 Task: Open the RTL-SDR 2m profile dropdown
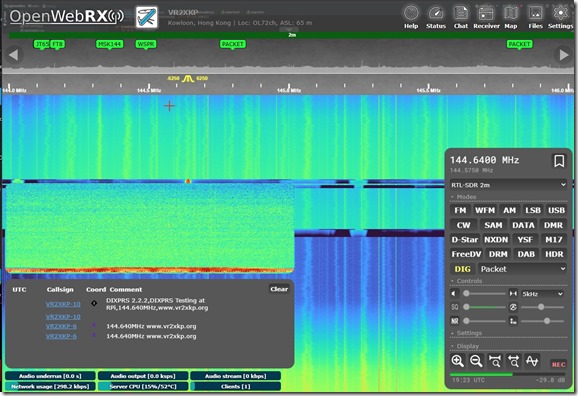(508, 185)
